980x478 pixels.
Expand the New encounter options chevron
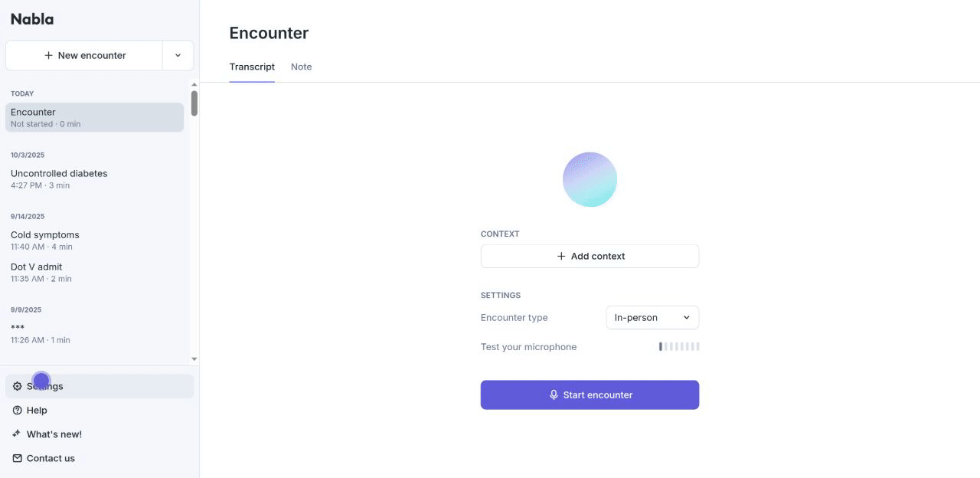(x=178, y=56)
